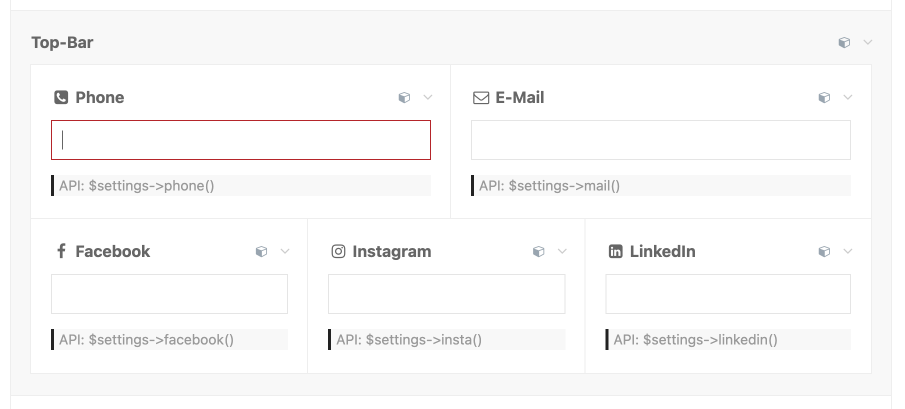905x409 pixels.
Task: Click into the E-Mail input field
Action: pos(661,140)
